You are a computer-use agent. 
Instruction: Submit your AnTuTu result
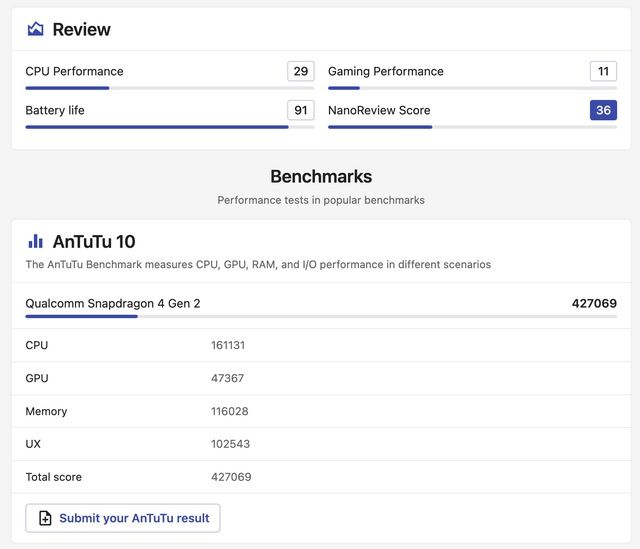(123, 518)
